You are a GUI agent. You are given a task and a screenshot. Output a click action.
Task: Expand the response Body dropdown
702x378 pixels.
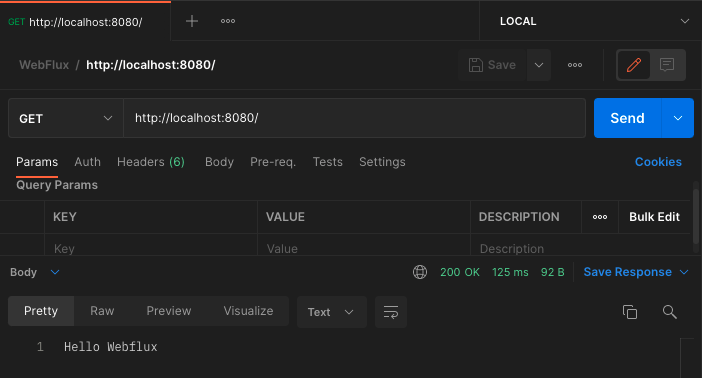[35, 272]
